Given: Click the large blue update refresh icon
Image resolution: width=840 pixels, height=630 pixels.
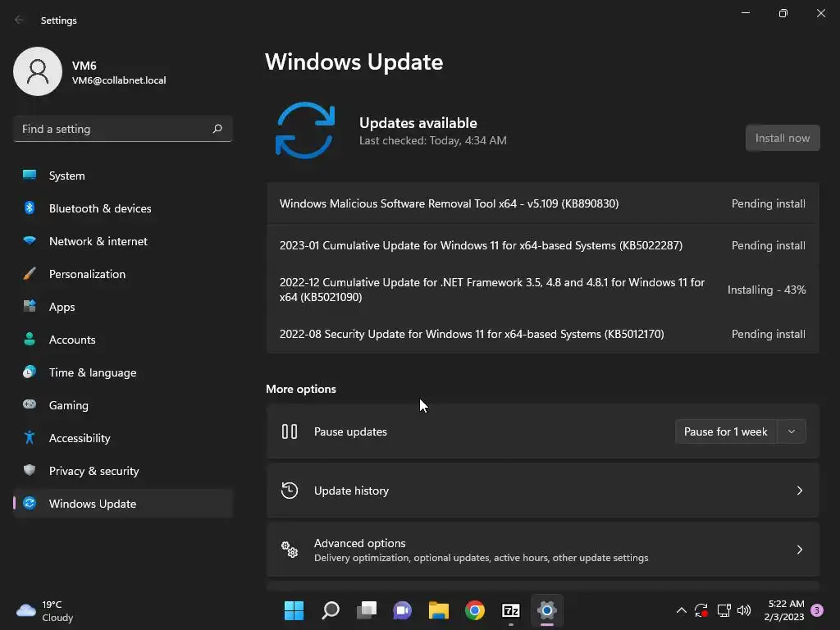Looking at the screenshot, I should (305, 130).
